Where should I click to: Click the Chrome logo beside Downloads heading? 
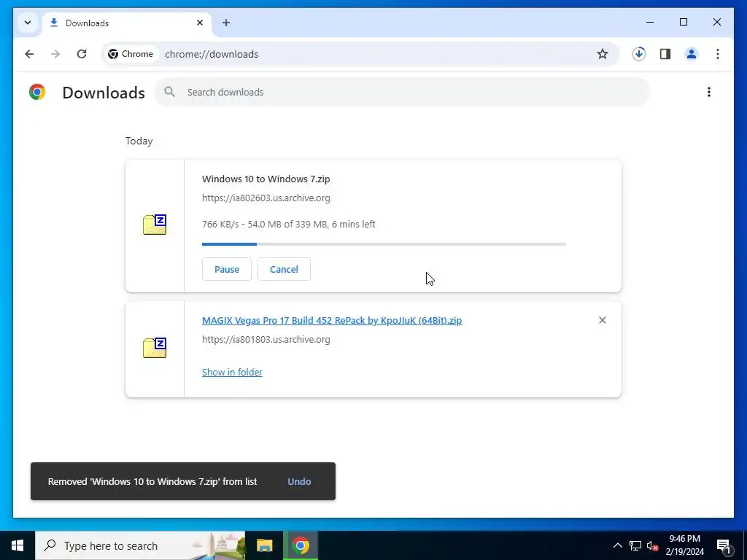click(37, 92)
